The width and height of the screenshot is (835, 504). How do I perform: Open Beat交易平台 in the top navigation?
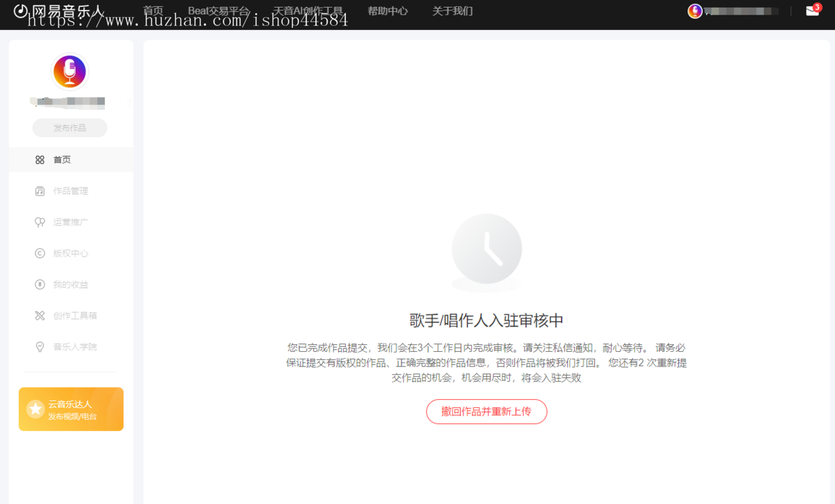pyautogui.click(x=218, y=11)
